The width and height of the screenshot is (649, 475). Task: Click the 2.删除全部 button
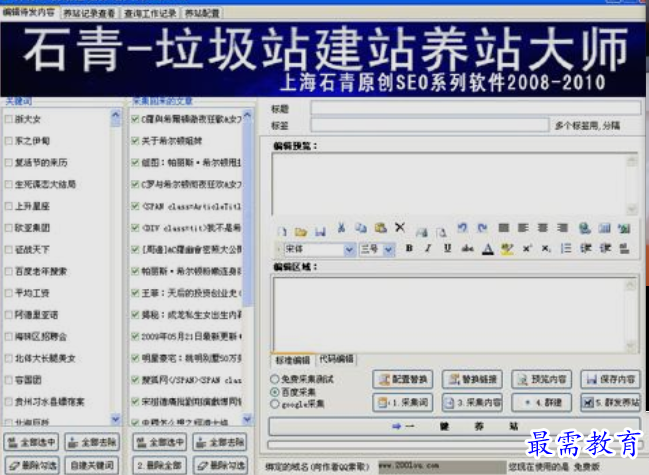coord(159,465)
